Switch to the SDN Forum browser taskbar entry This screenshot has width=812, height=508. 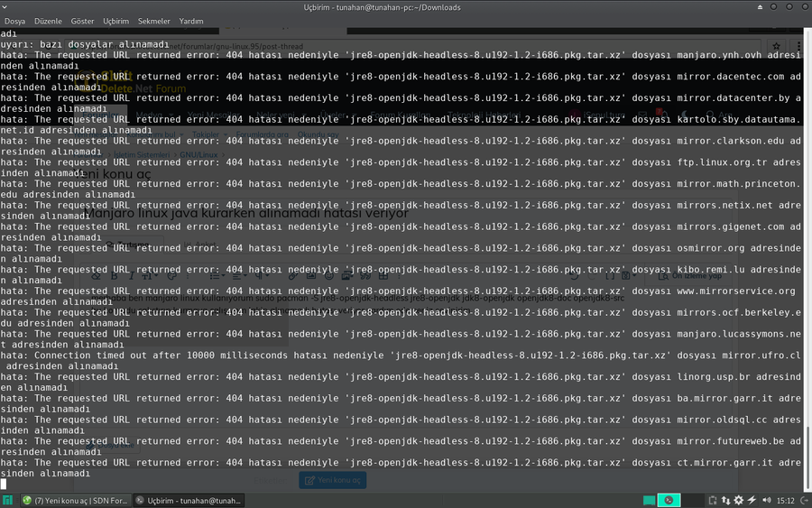pos(75,500)
